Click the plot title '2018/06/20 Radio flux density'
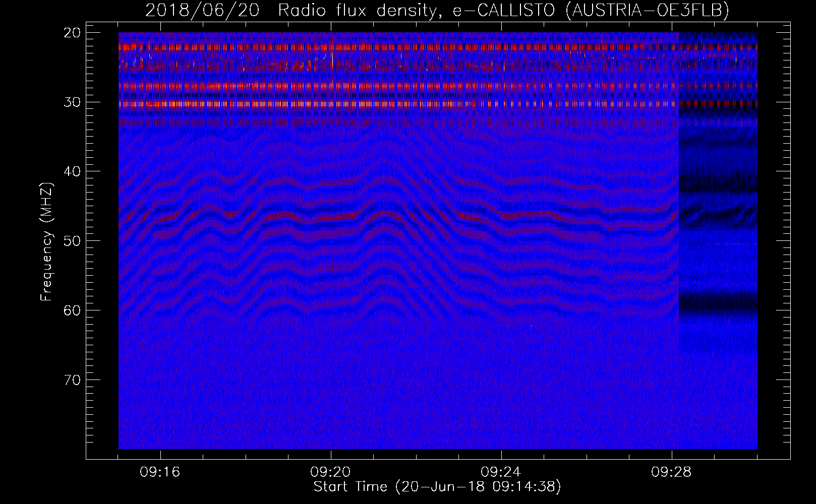The width and height of the screenshot is (816, 504). click(437, 10)
